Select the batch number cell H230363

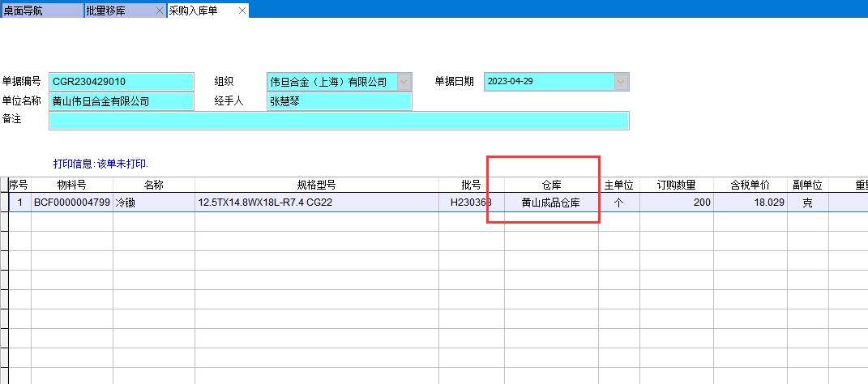471,203
